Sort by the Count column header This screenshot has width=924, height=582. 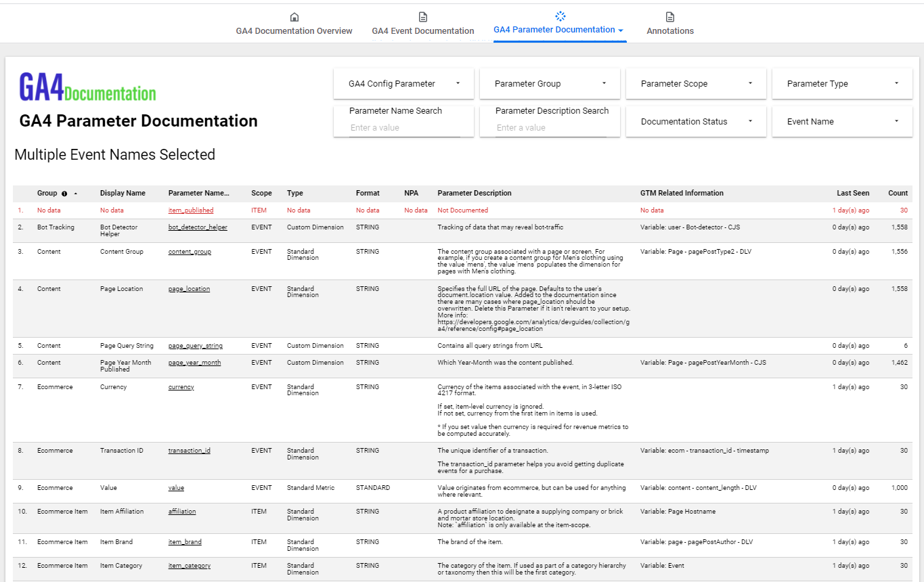point(898,194)
